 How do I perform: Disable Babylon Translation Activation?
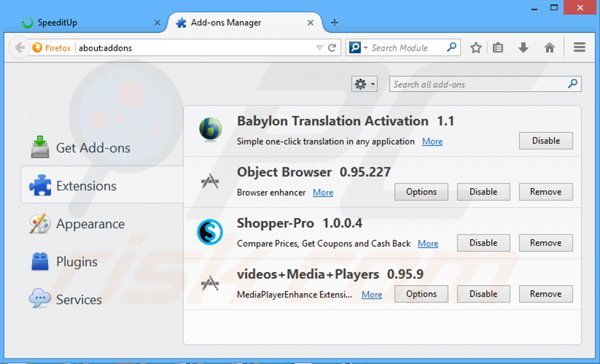coord(546,141)
